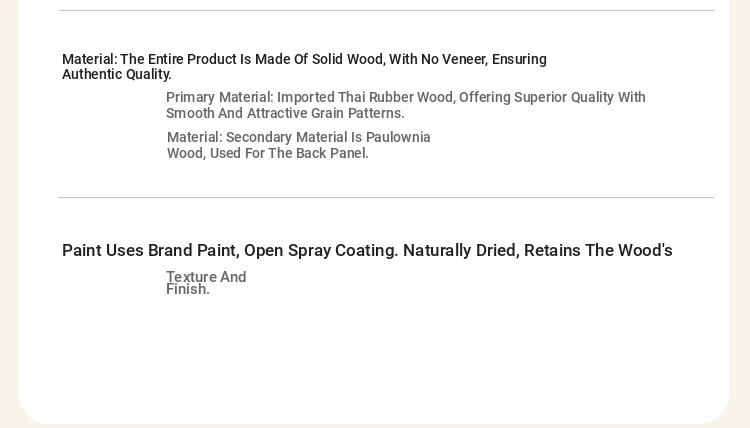Click the word 'Finish.'

point(188,289)
